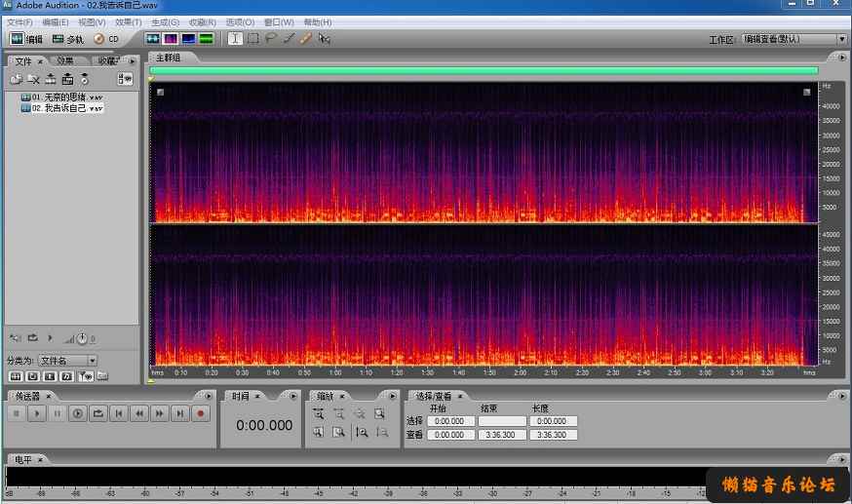Screen dimensions: 852x504
Task: Open 视图(V) menu
Action: 92,22
